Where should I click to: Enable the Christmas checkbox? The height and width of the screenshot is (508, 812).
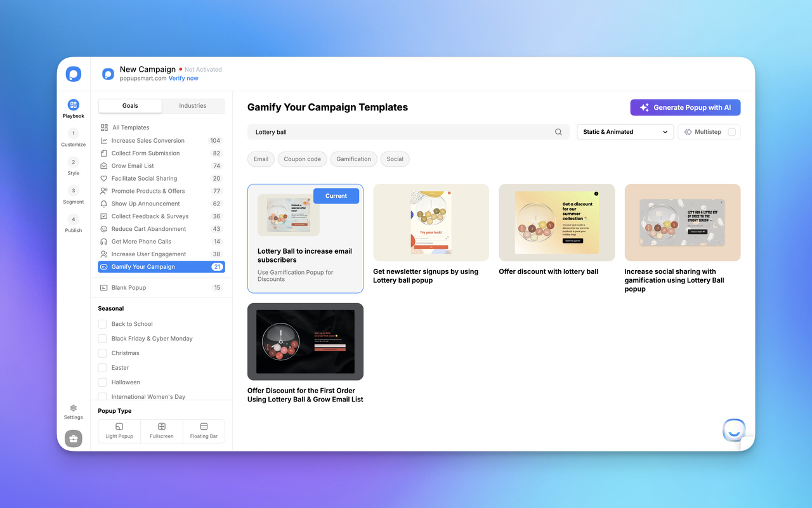coord(102,353)
